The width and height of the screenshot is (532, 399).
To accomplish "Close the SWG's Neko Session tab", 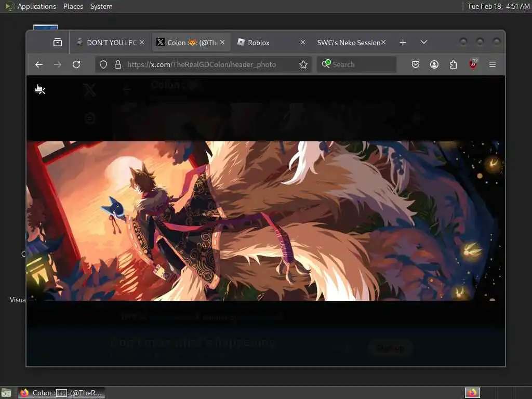I will pos(383,42).
